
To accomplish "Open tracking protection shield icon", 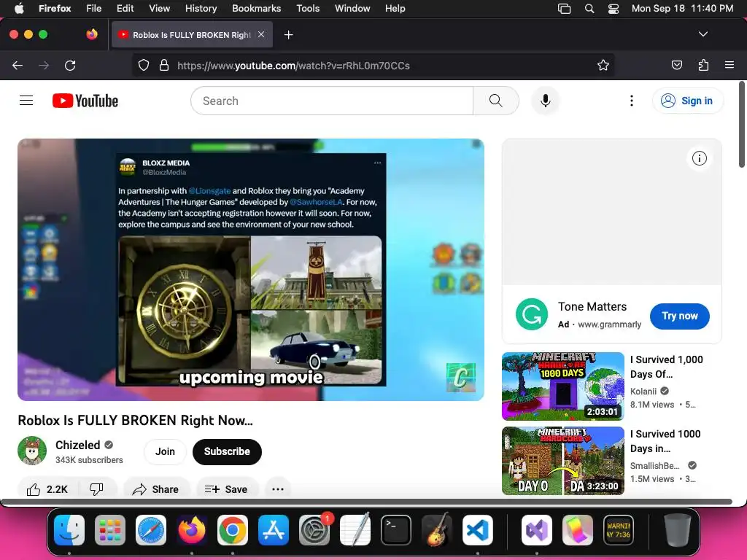I will click(x=144, y=65).
